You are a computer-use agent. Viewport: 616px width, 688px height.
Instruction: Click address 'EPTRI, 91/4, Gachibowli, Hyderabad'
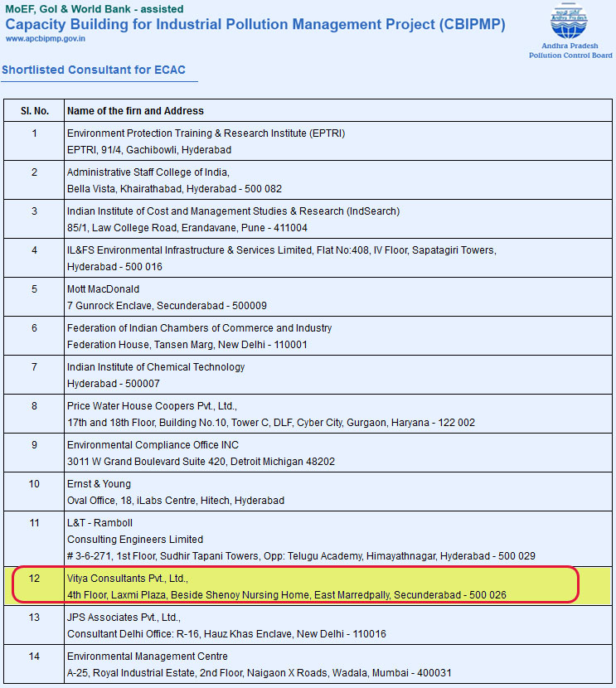(x=149, y=150)
